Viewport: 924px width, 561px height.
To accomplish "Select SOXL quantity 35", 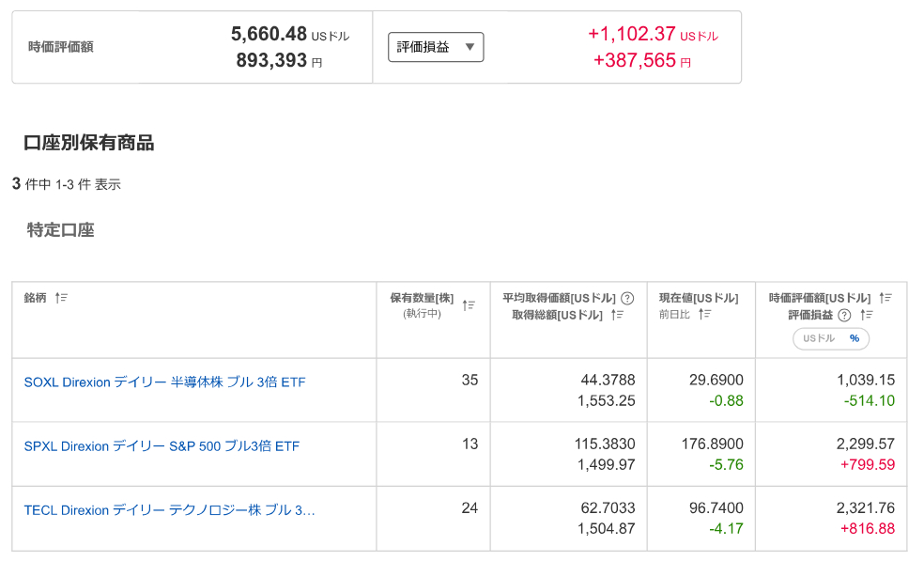I will (470, 380).
